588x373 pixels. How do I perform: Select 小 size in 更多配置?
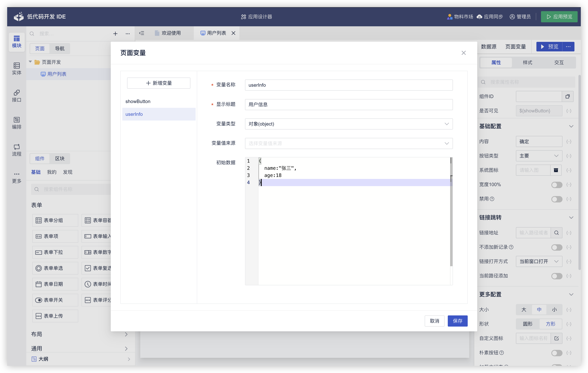554,309
